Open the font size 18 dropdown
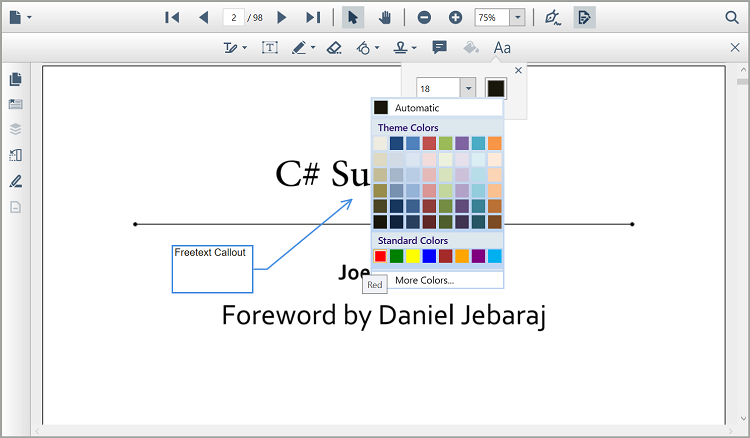This screenshot has height=438, width=750. click(468, 89)
